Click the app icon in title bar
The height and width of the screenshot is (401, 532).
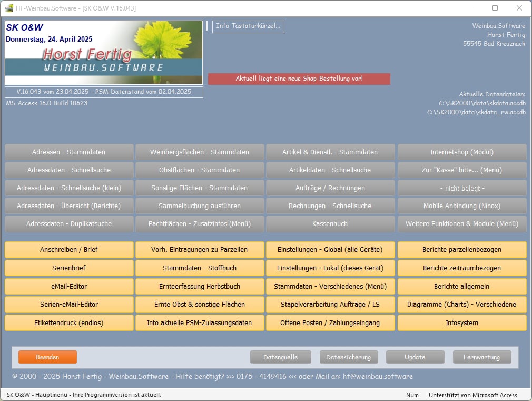[9, 8]
